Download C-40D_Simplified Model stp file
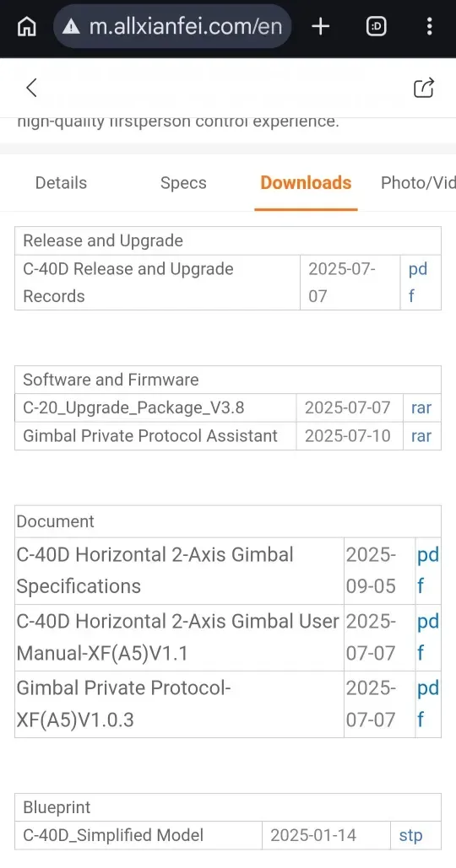456x868 pixels. pyautogui.click(x=410, y=835)
